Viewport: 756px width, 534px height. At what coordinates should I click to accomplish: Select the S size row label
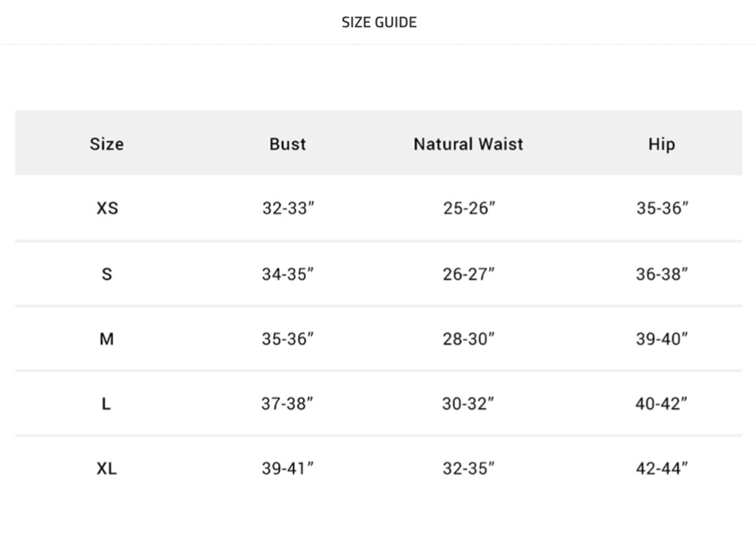107,274
